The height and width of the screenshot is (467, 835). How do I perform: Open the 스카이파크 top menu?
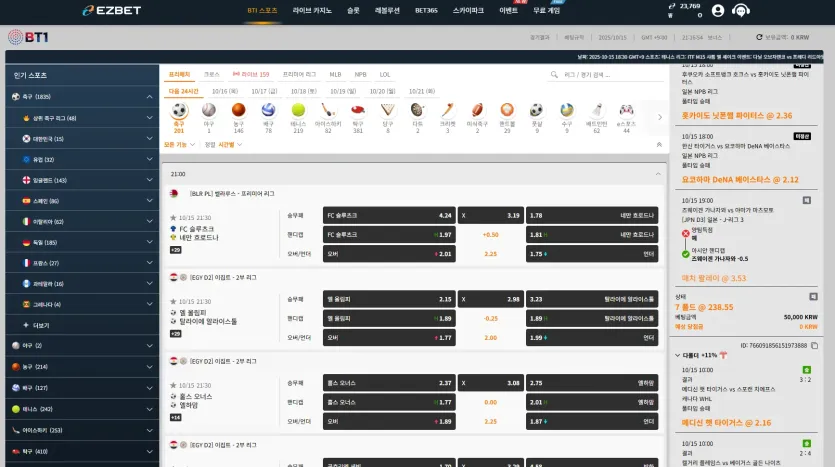(x=468, y=11)
